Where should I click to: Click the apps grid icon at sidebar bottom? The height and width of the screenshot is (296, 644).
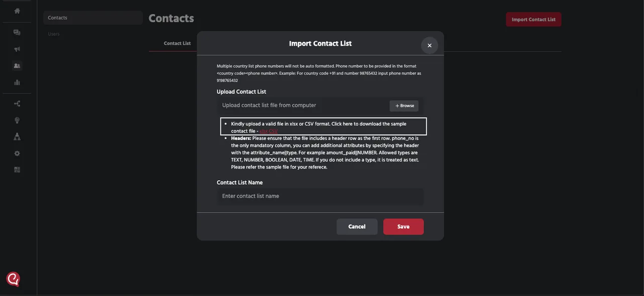tap(17, 169)
